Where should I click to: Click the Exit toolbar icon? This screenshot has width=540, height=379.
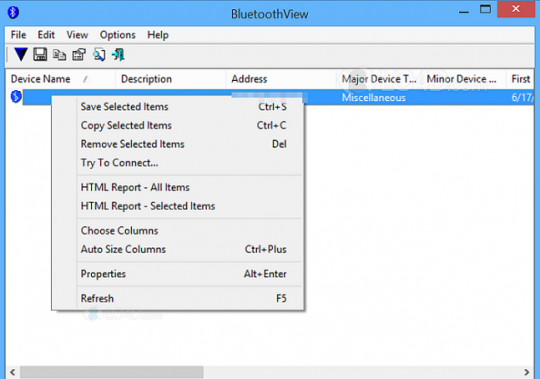pos(118,54)
